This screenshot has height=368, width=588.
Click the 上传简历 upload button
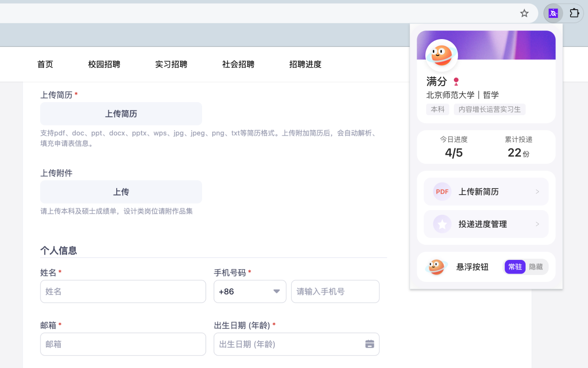(121, 114)
